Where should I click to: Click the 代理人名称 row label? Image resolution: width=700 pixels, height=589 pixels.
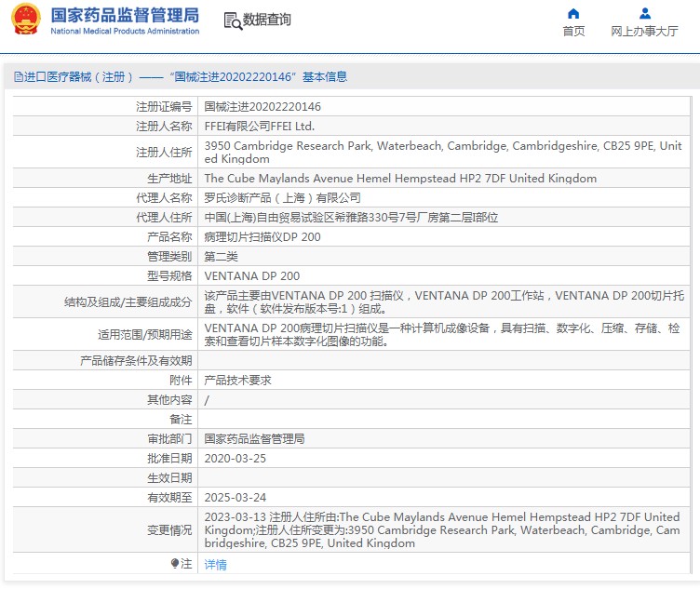click(164, 197)
